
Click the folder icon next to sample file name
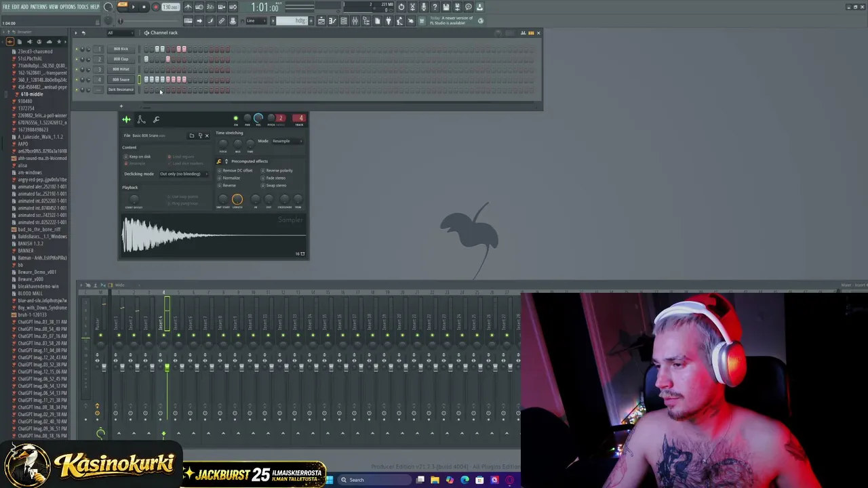coord(192,136)
